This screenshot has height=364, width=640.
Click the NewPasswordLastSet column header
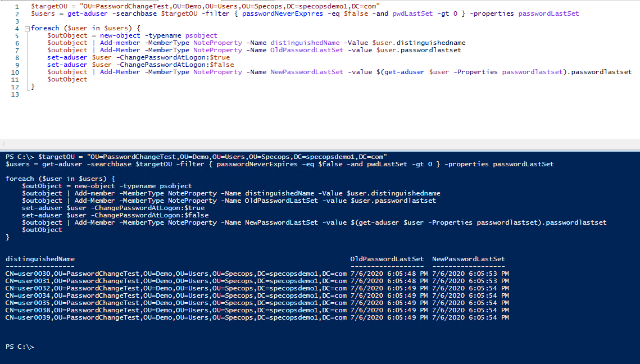point(469,260)
